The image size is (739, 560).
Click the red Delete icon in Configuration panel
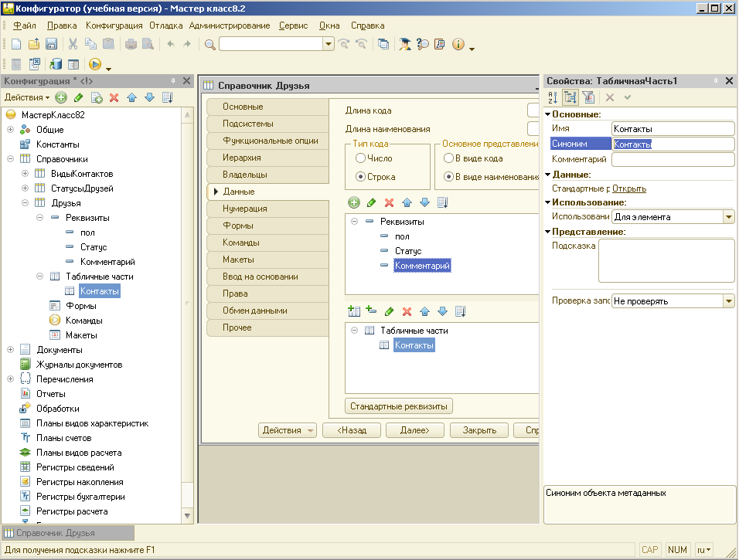(114, 97)
